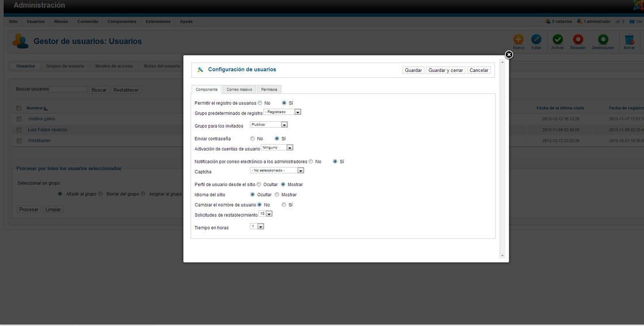
Task: Click the Borrar trash icon
Action: point(629,39)
